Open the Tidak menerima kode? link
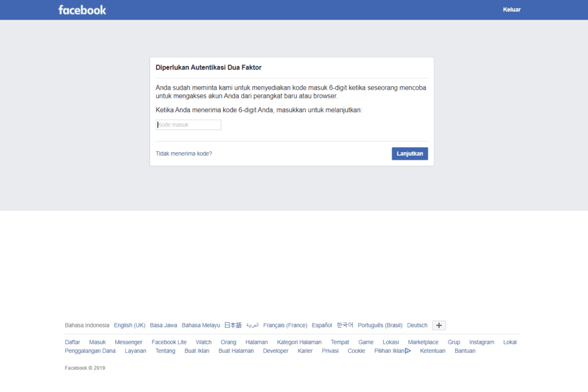 pos(184,153)
